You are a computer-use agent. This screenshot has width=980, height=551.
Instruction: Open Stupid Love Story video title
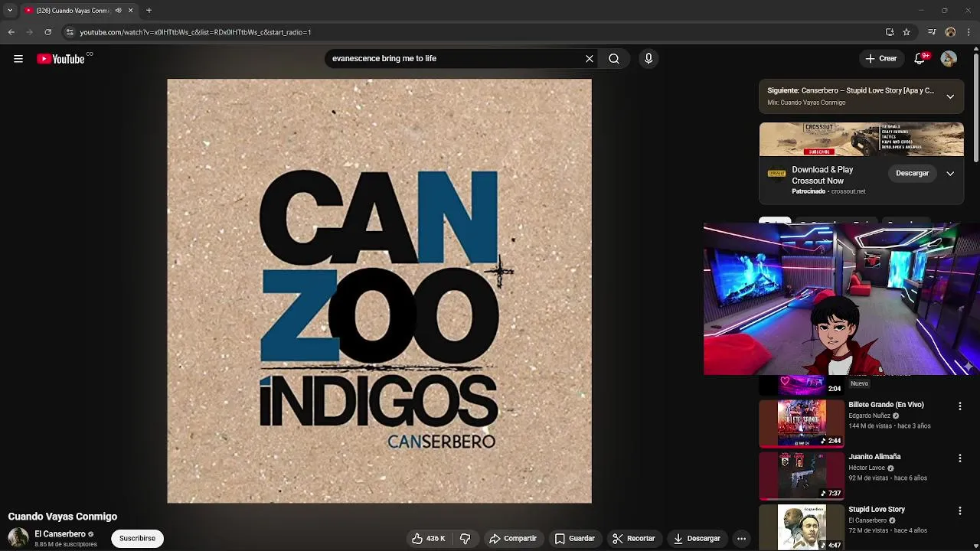(x=877, y=510)
